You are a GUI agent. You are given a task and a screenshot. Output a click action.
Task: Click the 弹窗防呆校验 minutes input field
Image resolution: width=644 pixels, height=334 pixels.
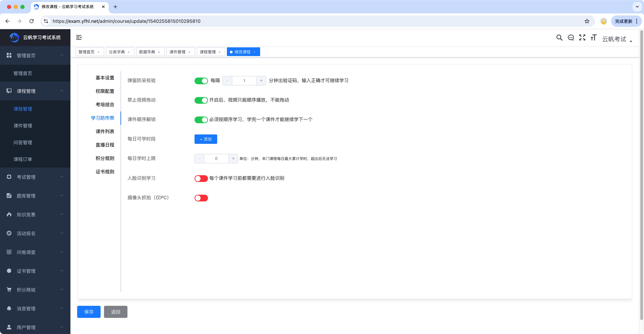244,81
